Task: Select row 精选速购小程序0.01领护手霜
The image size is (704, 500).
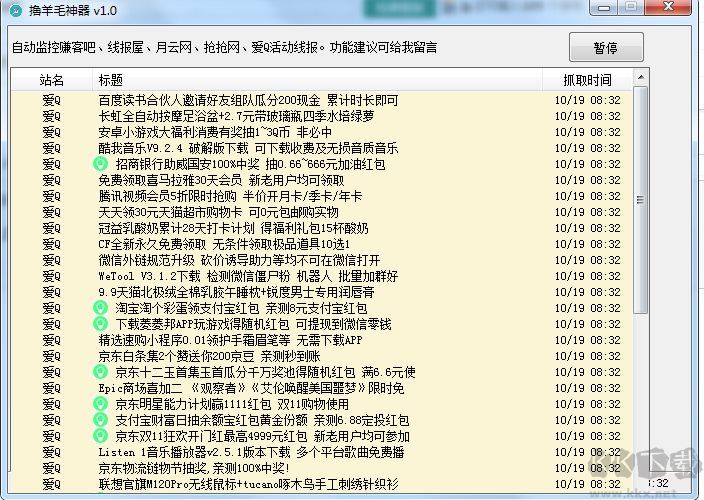Action: (322, 340)
